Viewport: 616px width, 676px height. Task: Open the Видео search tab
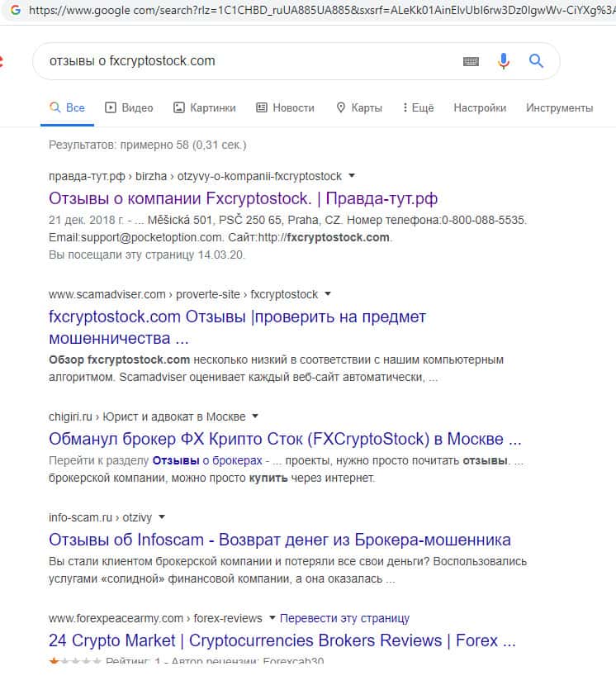[130, 107]
